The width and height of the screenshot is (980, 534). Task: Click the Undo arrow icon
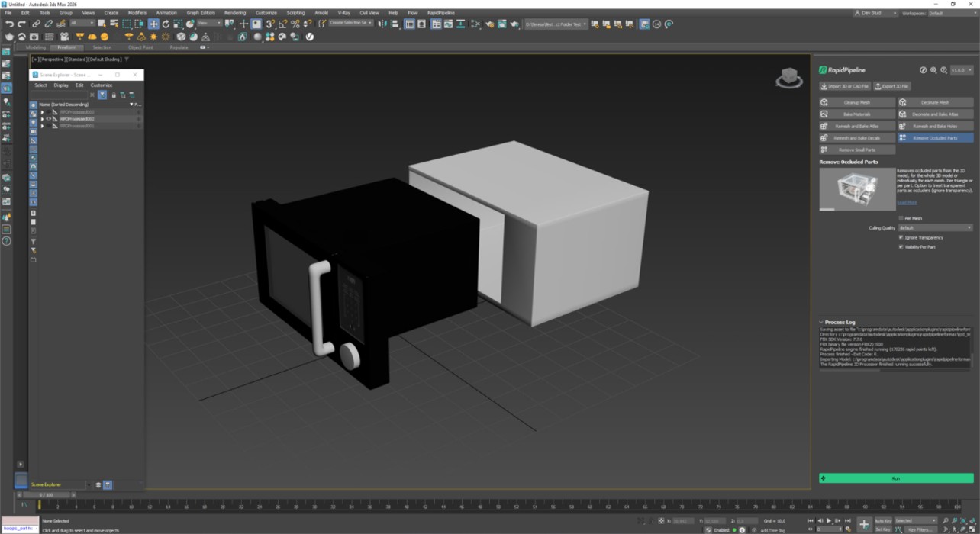coord(9,24)
